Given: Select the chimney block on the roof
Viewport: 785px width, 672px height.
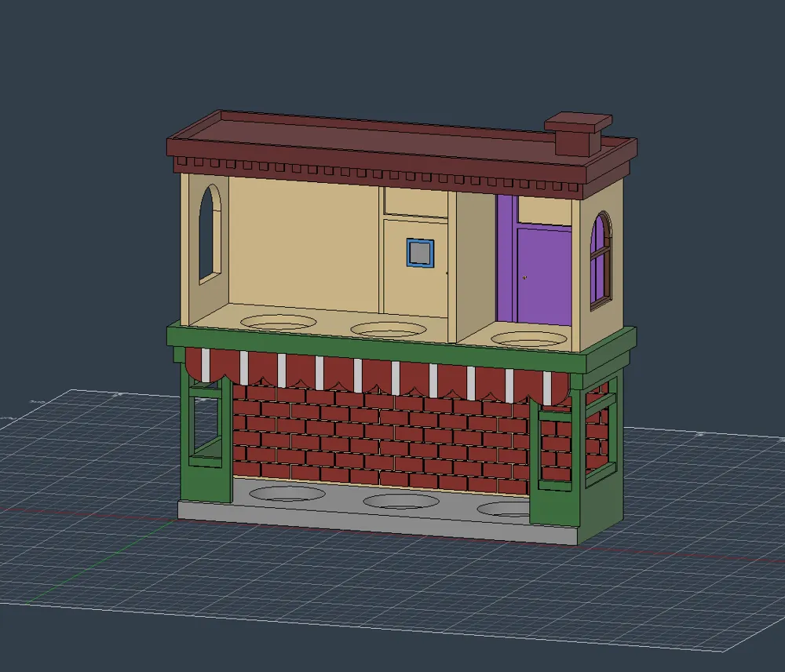Looking at the screenshot, I should (579, 133).
